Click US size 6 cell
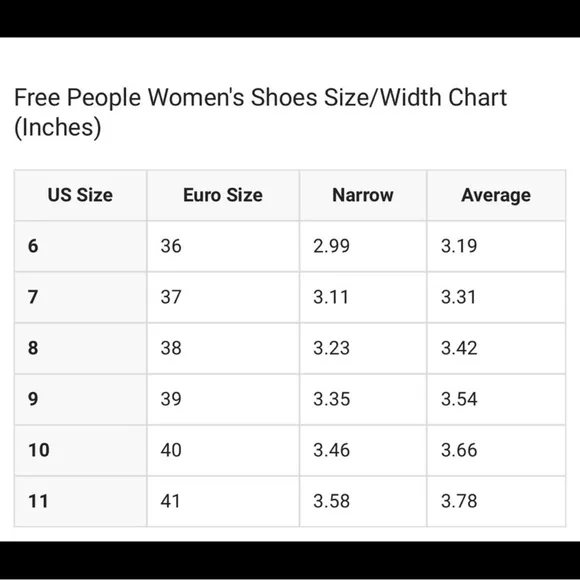 pos(80,246)
